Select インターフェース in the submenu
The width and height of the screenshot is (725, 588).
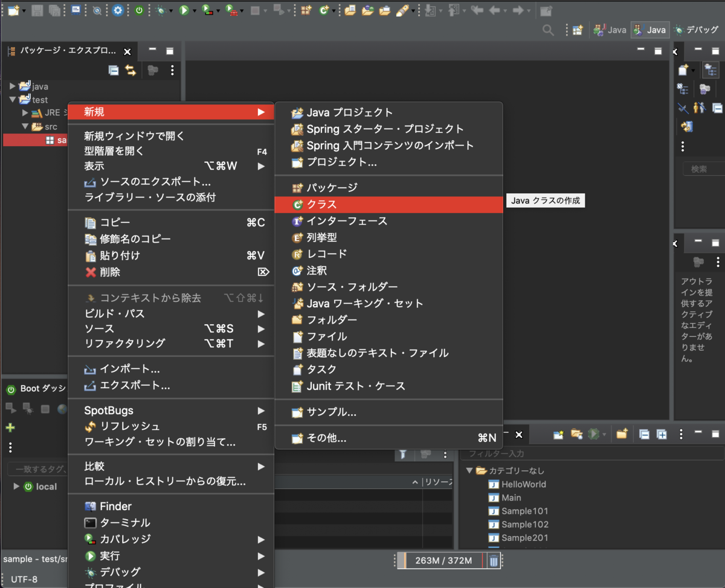click(x=388, y=221)
